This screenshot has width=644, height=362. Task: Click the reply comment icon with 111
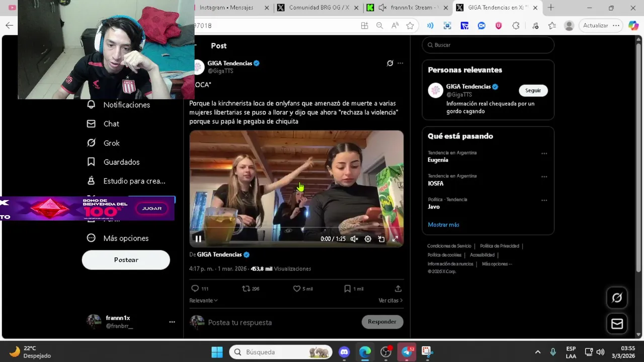(200, 289)
